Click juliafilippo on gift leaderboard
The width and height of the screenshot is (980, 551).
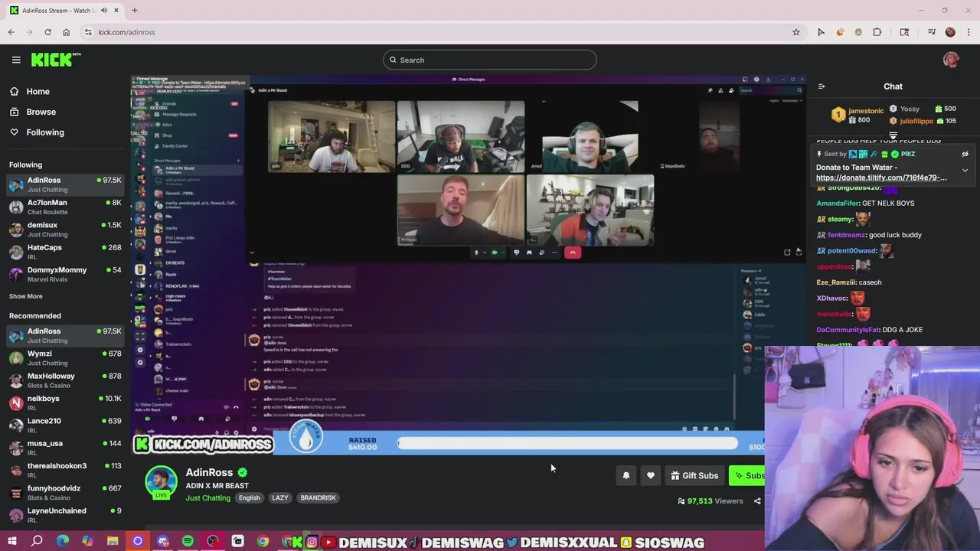click(x=916, y=121)
